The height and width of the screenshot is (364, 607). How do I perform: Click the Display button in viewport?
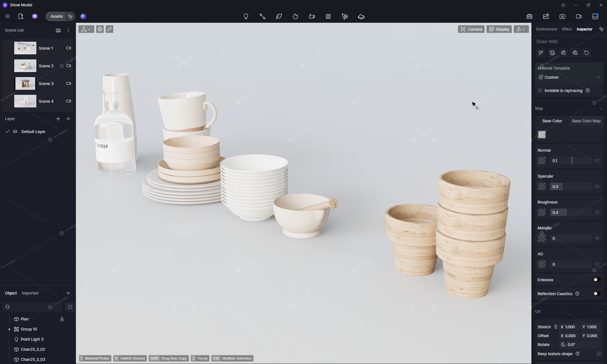pyautogui.click(x=499, y=29)
